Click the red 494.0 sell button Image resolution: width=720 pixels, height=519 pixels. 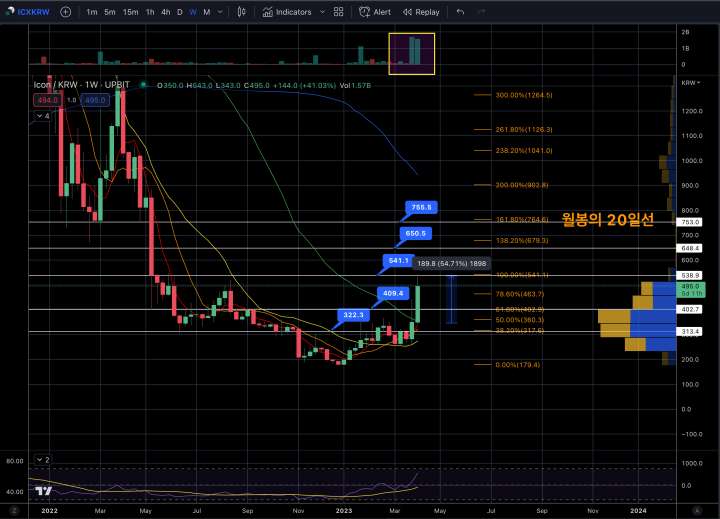click(x=48, y=100)
